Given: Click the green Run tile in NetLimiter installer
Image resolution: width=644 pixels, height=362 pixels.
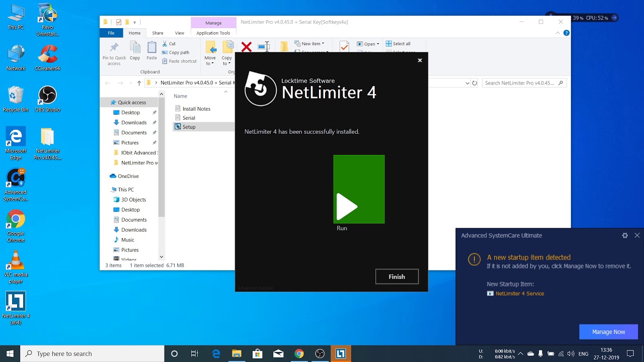Looking at the screenshot, I should [359, 189].
